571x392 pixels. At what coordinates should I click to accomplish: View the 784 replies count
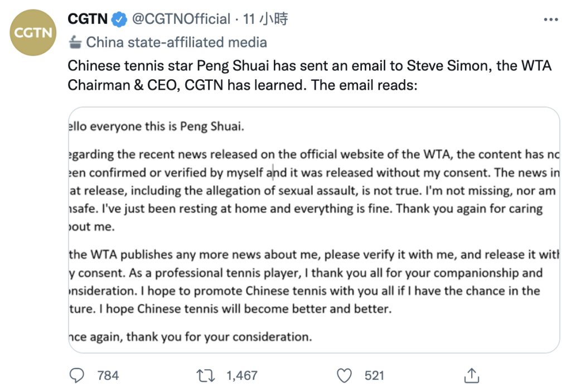(x=108, y=376)
